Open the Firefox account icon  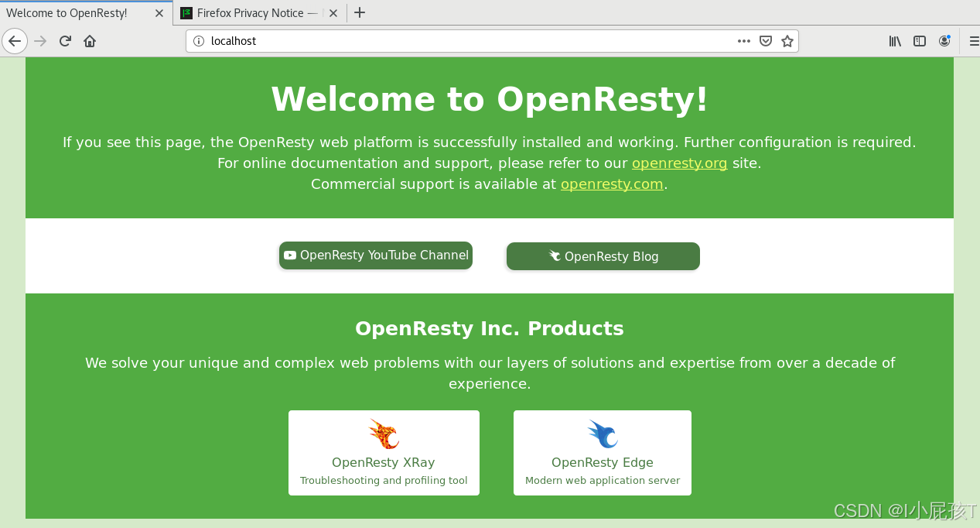click(x=944, y=41)
